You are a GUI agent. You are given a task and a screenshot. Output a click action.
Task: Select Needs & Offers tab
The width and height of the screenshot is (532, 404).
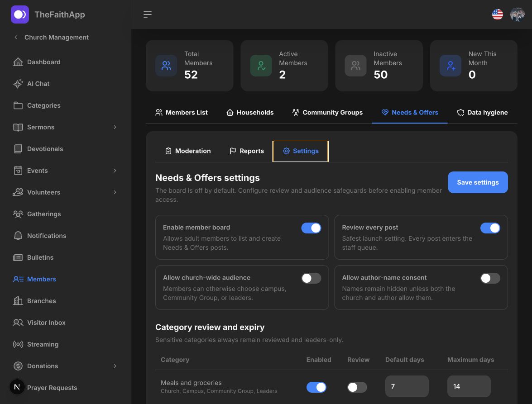[x=409, y=113]
